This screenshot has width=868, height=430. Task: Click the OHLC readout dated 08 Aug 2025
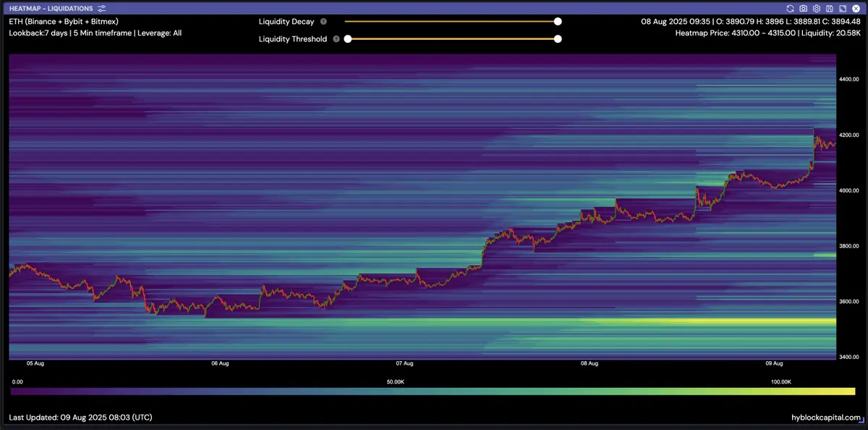(x=751, y=22)
